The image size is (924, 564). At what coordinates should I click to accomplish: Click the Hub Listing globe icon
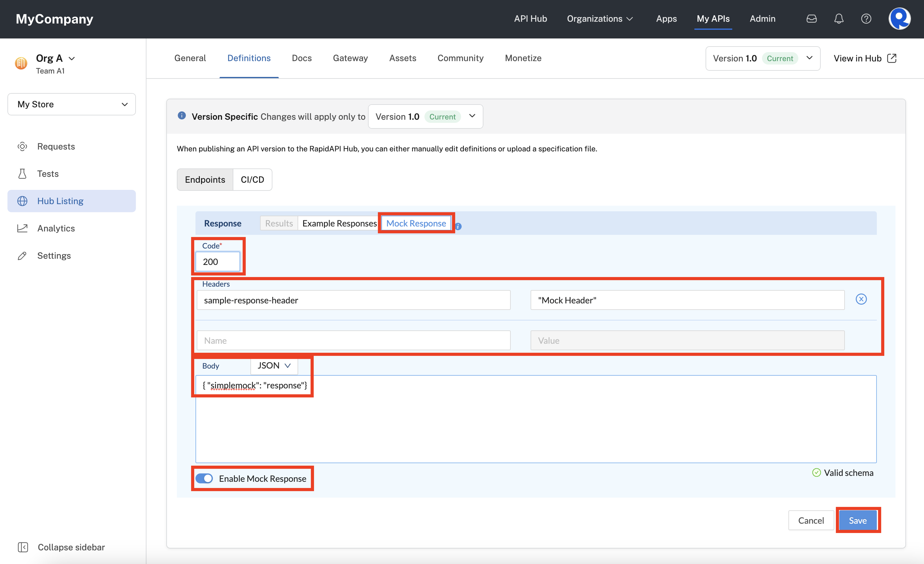tap(23, 201)
